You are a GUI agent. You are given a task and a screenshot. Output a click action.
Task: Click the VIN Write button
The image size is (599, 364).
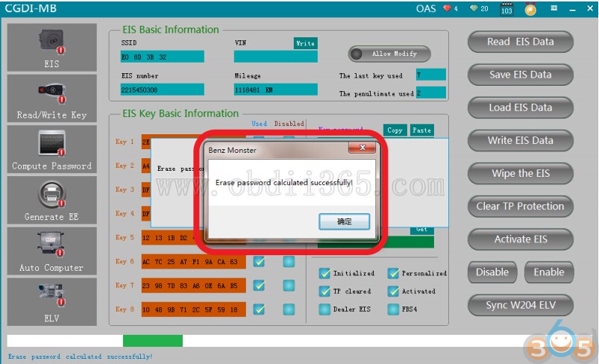tap(305, 43)
